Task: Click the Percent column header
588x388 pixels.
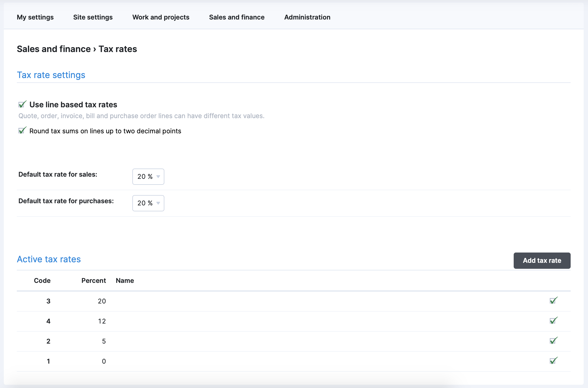Action: [x=94, y=280]
